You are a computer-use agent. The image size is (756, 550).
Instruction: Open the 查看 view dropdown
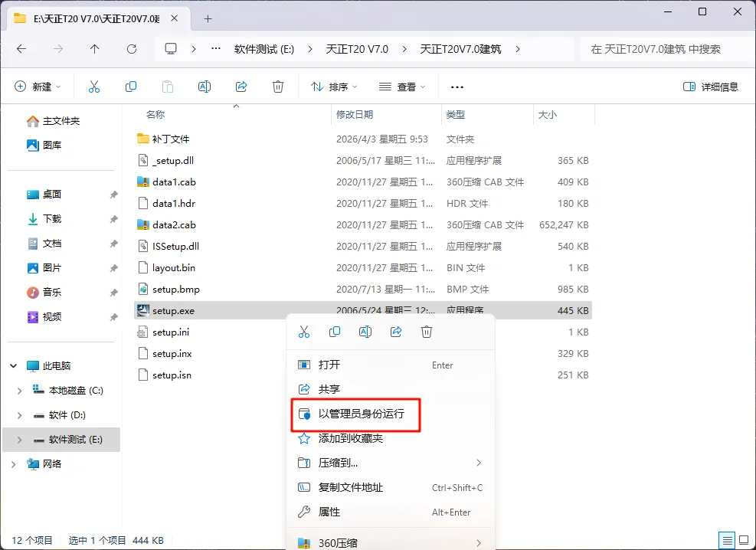pyautogui.click(x=402, y=87)
